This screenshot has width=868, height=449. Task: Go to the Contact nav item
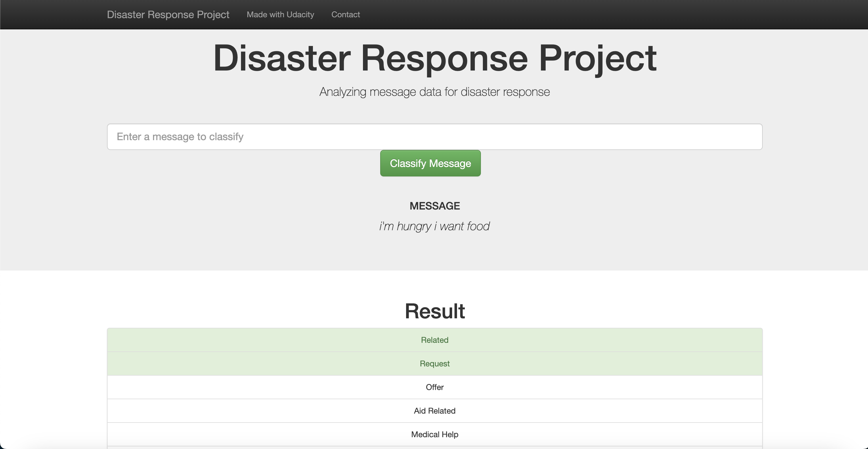(345, 14)
